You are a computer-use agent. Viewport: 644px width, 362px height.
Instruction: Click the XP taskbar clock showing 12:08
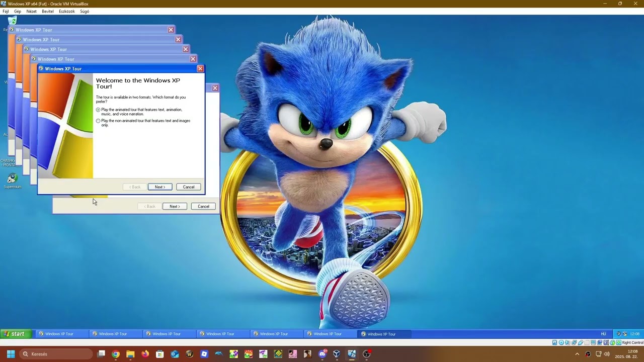pyautogui.click(x=635, y=334)
